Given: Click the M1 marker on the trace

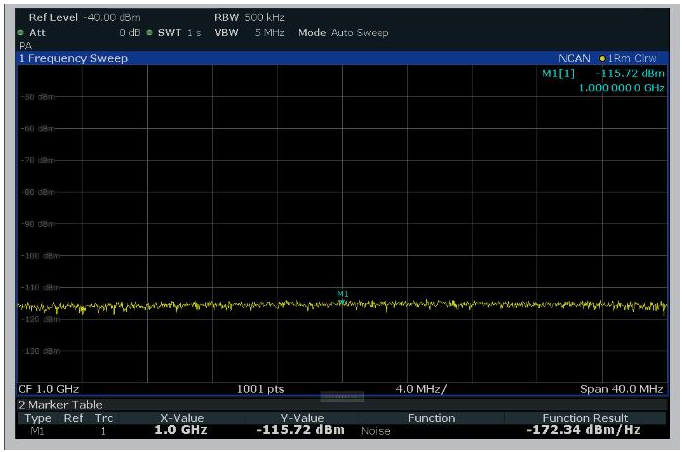Looking at the screenshot, I should click(342, 302).
